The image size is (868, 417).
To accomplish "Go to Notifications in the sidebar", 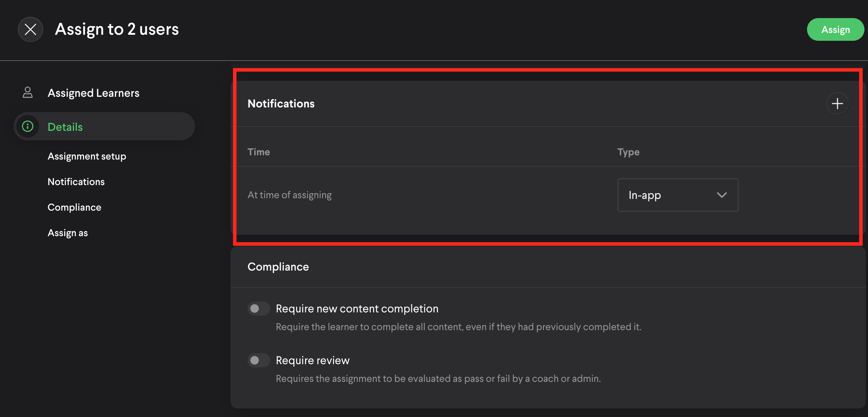I will coord(76,182).
